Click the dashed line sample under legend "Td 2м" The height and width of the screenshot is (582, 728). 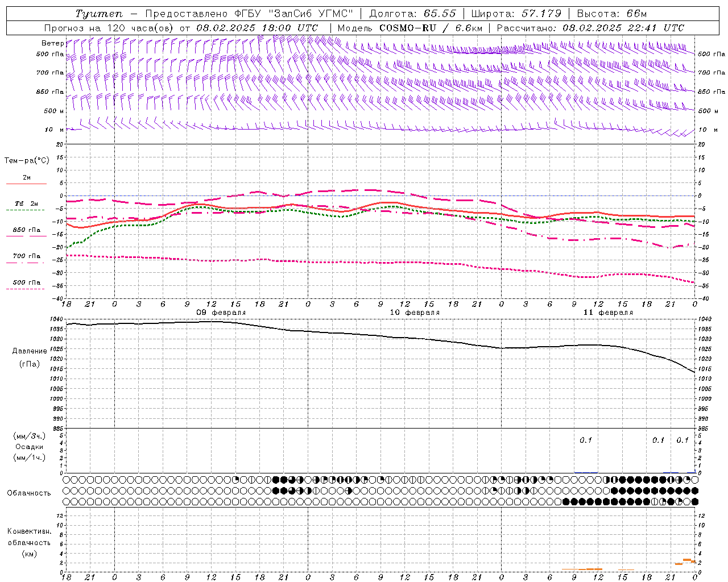coord(25,210)
